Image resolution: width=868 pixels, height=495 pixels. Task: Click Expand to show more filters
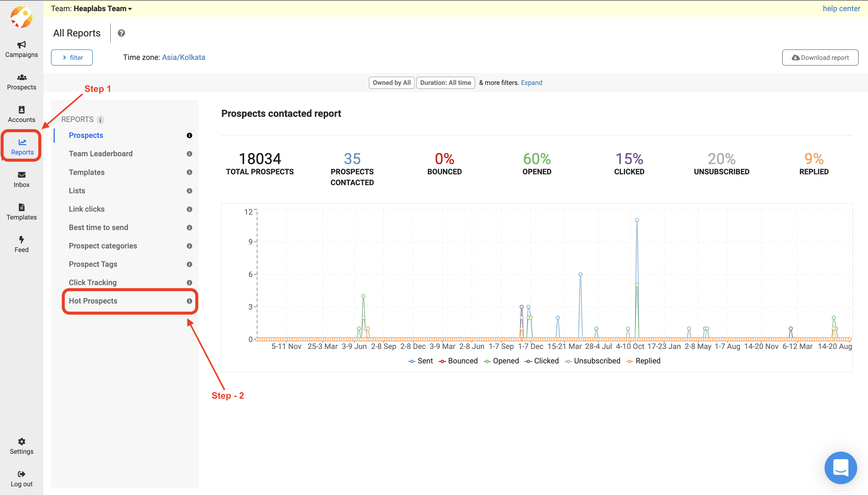click(x=531, y=82)
